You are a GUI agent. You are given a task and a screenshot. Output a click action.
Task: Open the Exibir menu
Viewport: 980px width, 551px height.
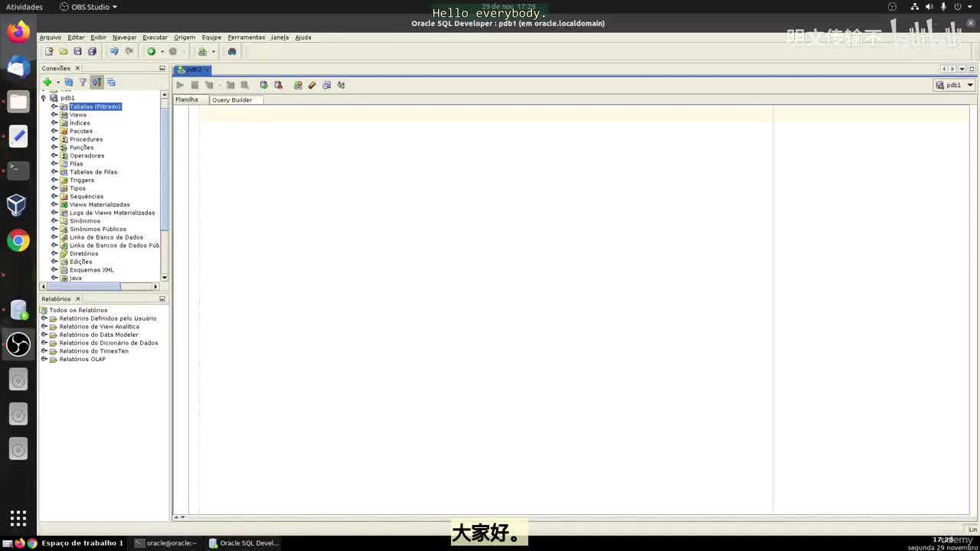click(x=99, y=37)
